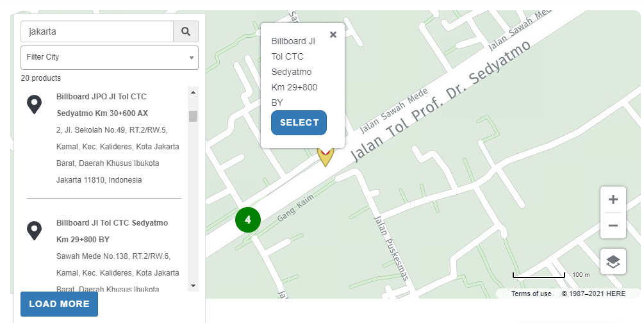Click the magnifier search icon button
Screen dimensions: 644x323
click(186, 31)
